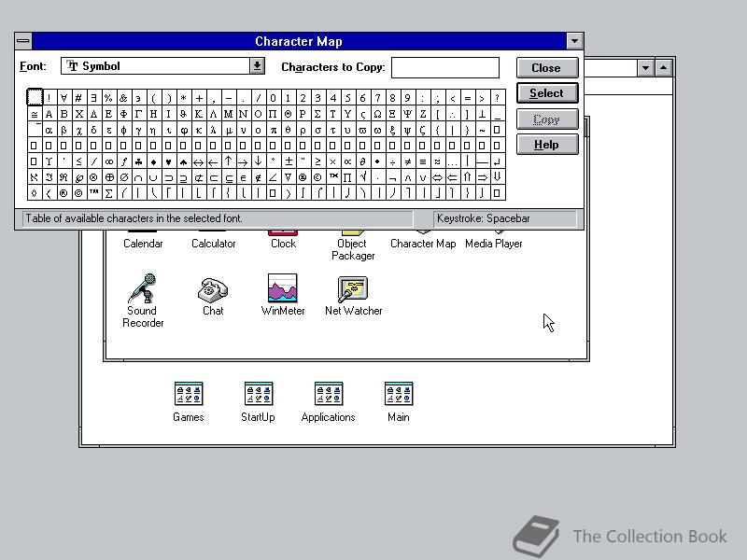Image resolution: width=747 pixels, height=560 pixels.
Task: Select the partial derivative ∂ cell
Action: (362, 161)
